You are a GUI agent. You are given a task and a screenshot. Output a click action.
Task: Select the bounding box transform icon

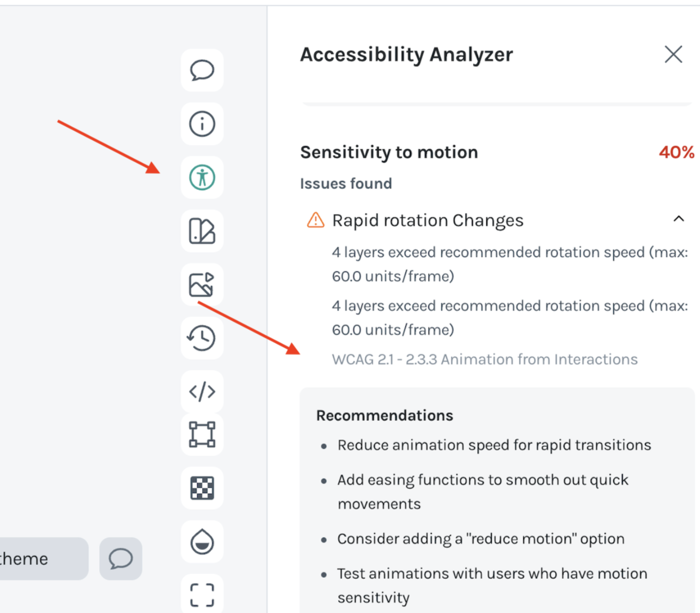pyautogui.click(x=202, y=434)
